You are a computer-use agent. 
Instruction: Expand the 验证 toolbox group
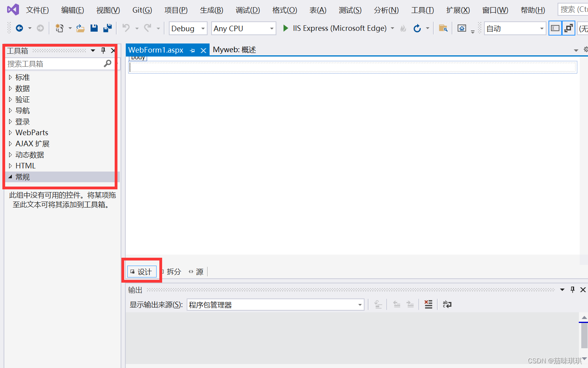[10, 99]
